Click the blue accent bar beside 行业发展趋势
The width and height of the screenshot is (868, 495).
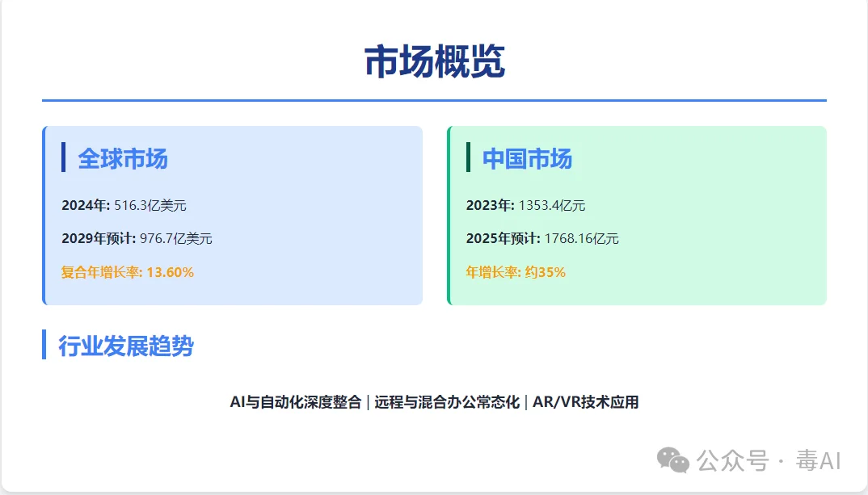click(44, 346)
